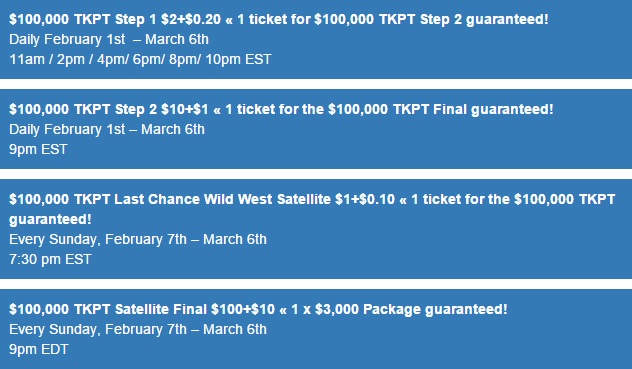Open the TKPT Step 2 $10+$1 heading
Screen dimensions: 632x369
pos(281,109)
